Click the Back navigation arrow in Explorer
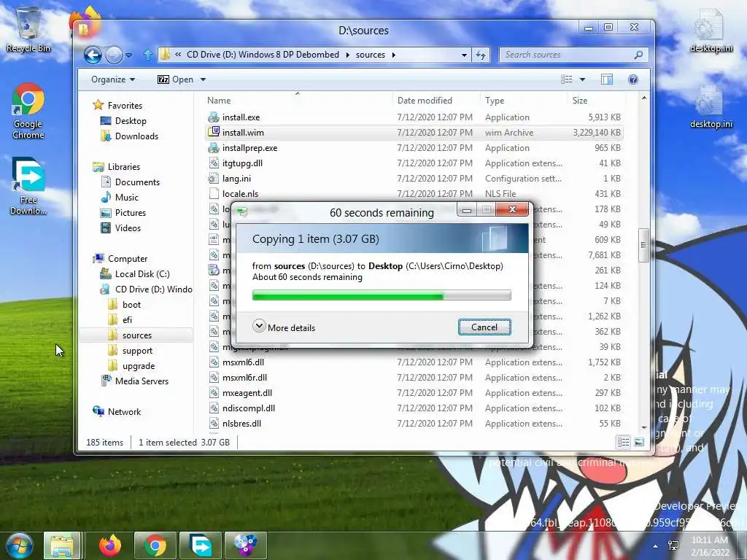This screenshot has width=747, height=560. pos(93,55)
